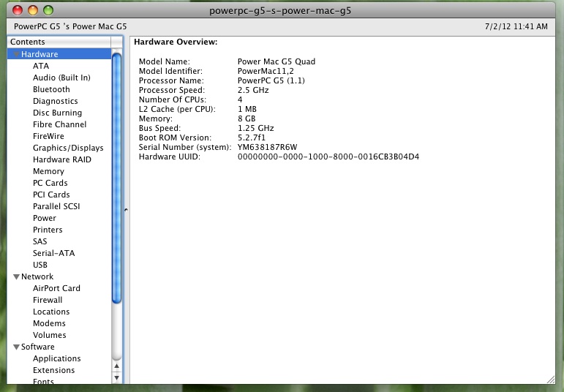564x392 pixels.
Task: Select ATA in the Hardware list
Action: pyautogui.click(x=41, y=66)
